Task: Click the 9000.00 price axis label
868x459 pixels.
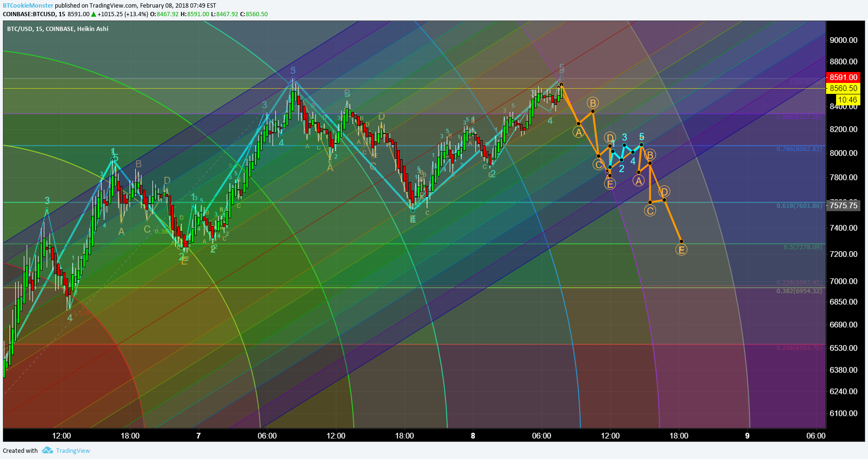Action: click(x=843, y=40)
